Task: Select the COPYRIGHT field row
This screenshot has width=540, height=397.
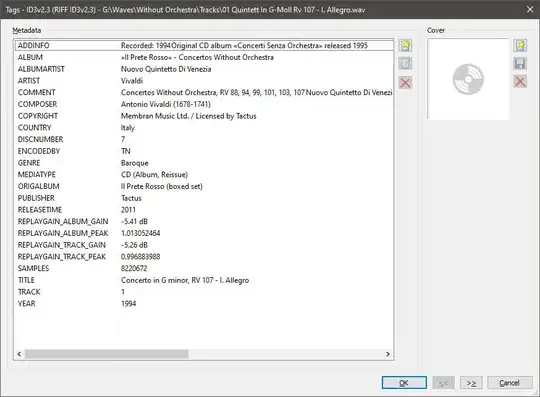Action: [204, 116]
